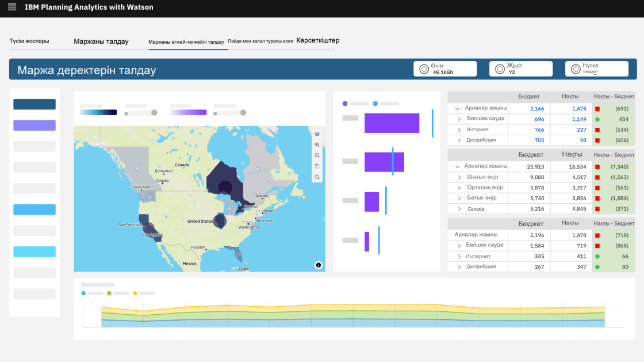
Task: Open the Өнім 4G 16Gb selector
Action: coord(445,68)
